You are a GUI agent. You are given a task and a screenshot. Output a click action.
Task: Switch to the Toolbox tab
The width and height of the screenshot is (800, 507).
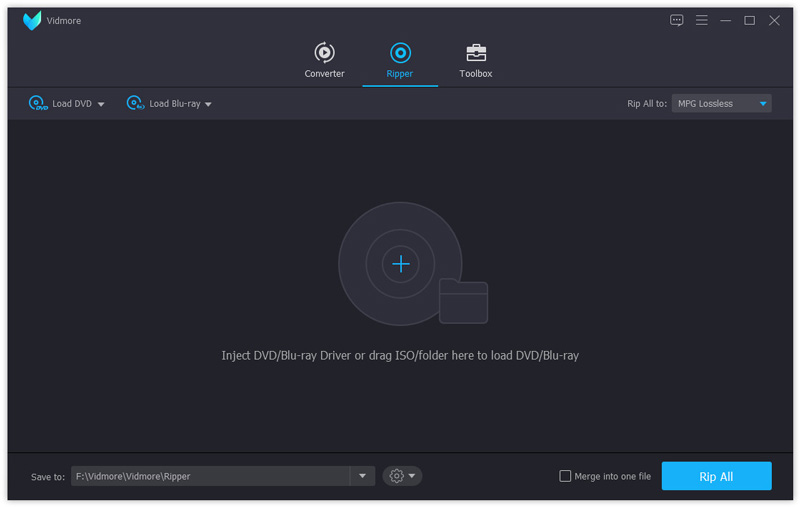[x=475, y=61]
